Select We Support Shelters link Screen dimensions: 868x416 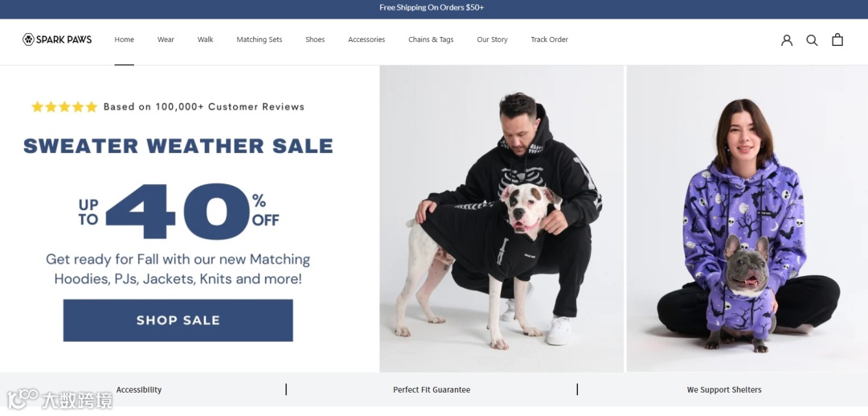coord(724,390)
